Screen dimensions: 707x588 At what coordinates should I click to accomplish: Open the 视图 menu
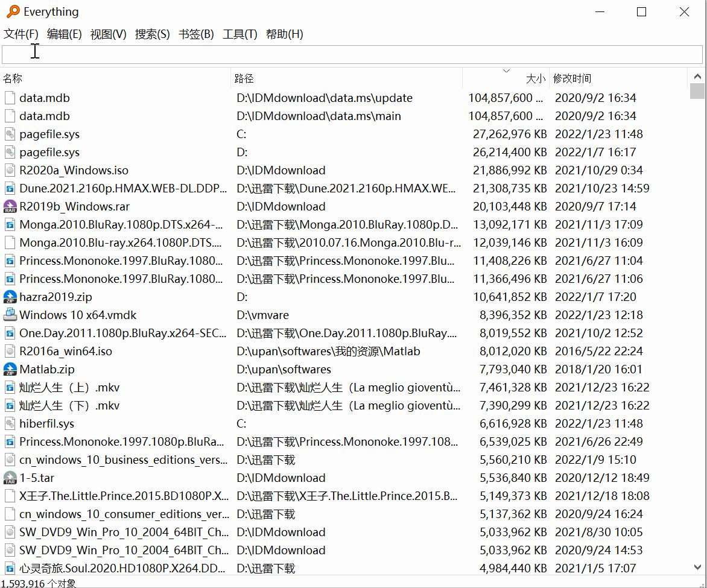pos(107,34)
